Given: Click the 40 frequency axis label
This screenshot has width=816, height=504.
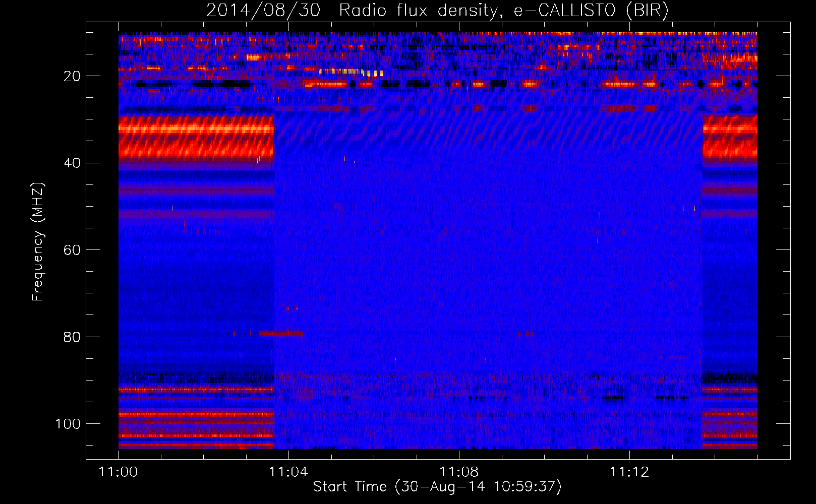Looking at the screenshot, I should 72,163.
